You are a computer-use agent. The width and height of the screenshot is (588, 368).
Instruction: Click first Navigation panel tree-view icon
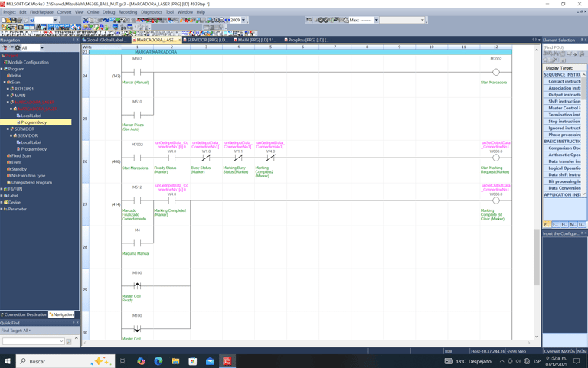(5, 48)
